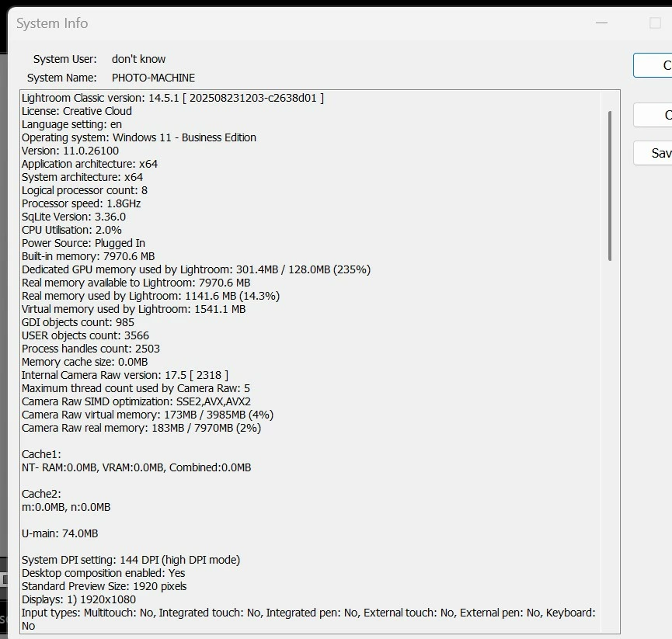672x639 pixels.
Task: Click the 'System DPI setting: 144 DPI' line
Action: coord(131,561)
